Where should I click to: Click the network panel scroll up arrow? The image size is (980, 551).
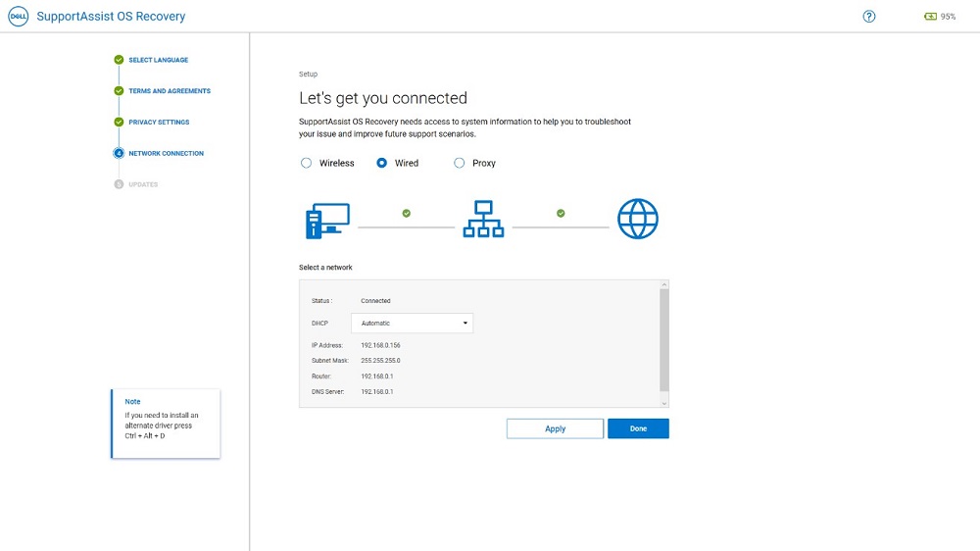664,284
